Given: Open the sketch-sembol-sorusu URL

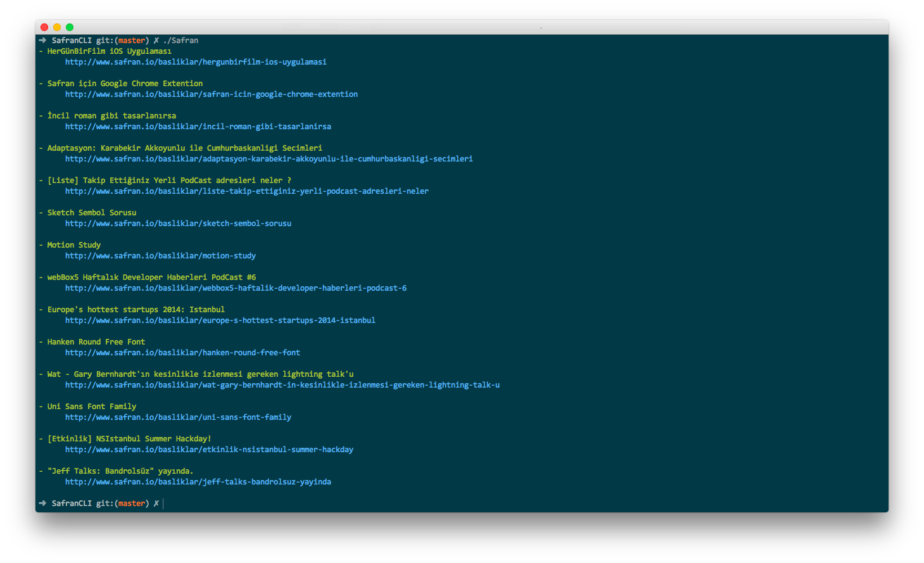Looking at the screenshot, I should 179,224.
